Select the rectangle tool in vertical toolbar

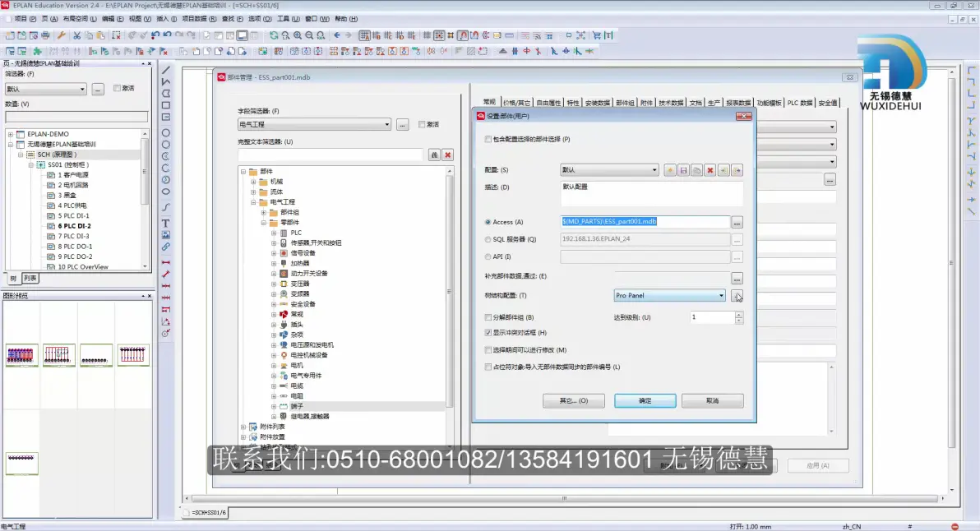[x=165, y=105]
